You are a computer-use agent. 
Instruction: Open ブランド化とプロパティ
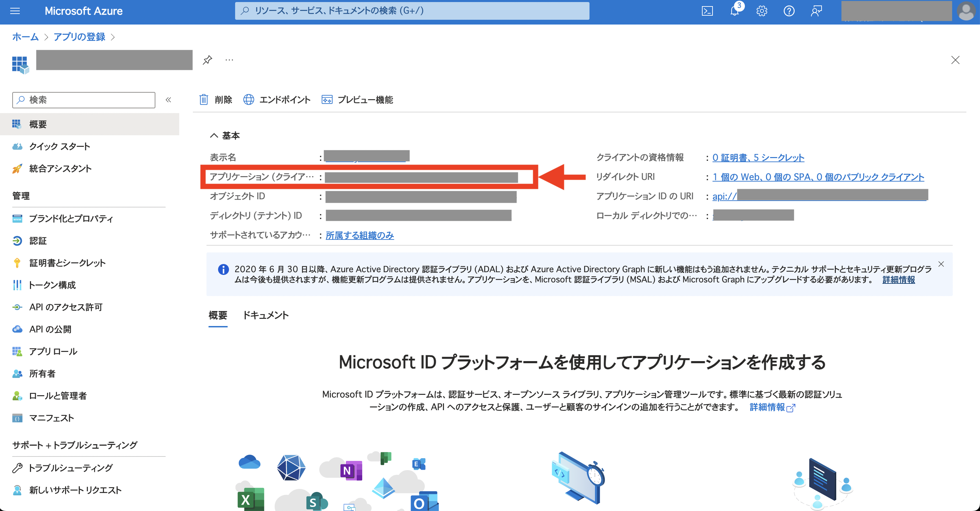tap(71, 219)
